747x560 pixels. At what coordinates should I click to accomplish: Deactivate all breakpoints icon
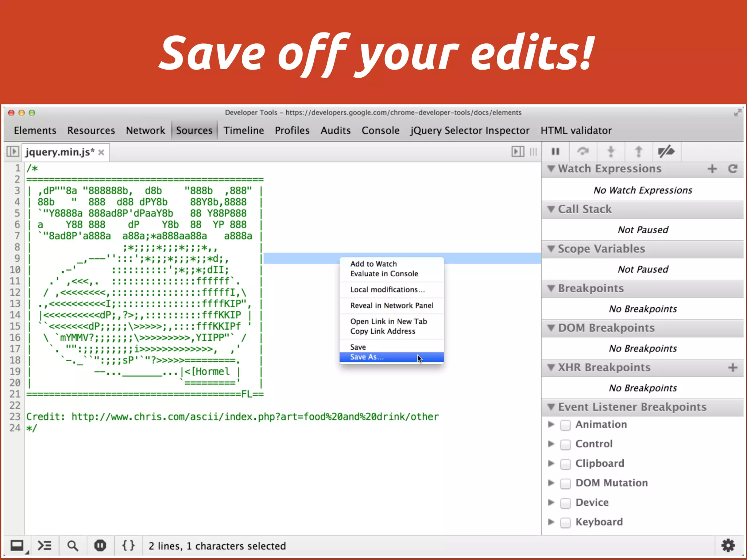coord(666,151)
